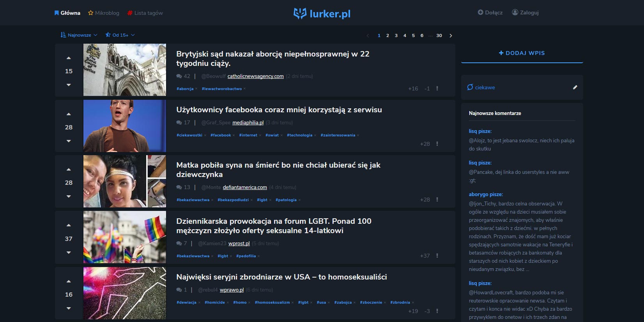The width and height of the screenshot is (644, 322).
Task: Report the 'Najwięksi seryjni zbrodniarze' post
Action: [437, 311]
